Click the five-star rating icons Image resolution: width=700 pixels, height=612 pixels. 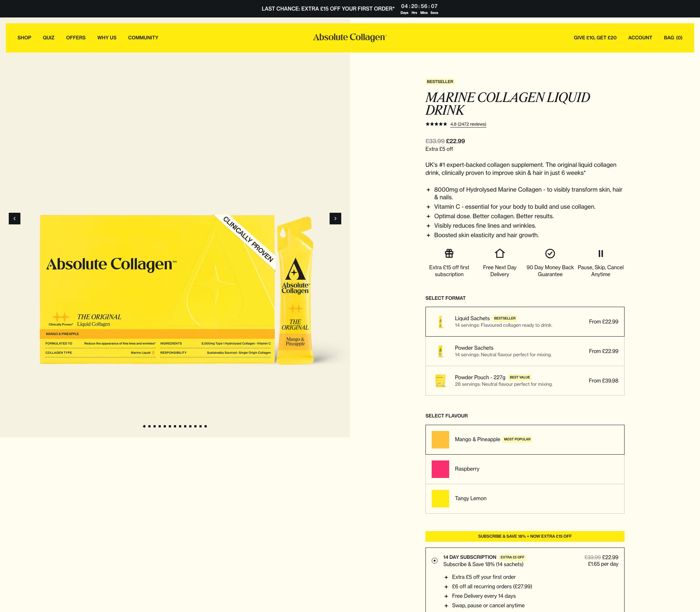(436, 124)
